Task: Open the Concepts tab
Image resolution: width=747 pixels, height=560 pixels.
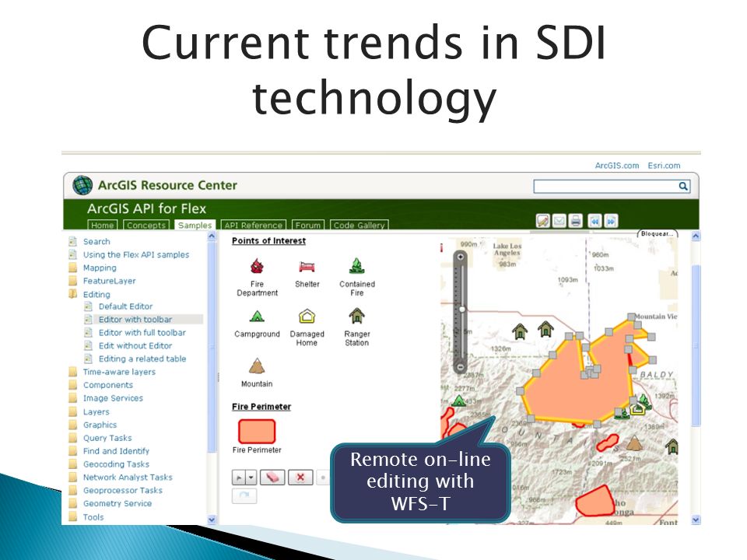Action: pos(146,226)
